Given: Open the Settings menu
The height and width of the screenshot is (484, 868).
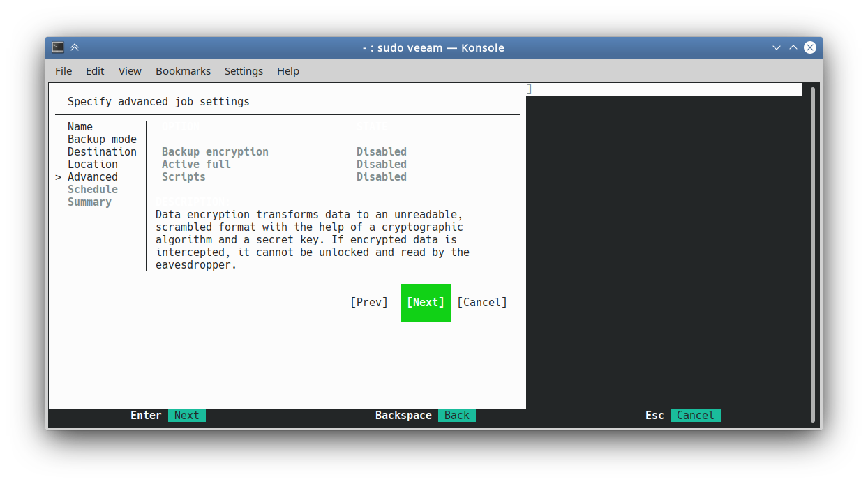Looking at the screenshot, I should pyautogui.click(x=244, y=71).
